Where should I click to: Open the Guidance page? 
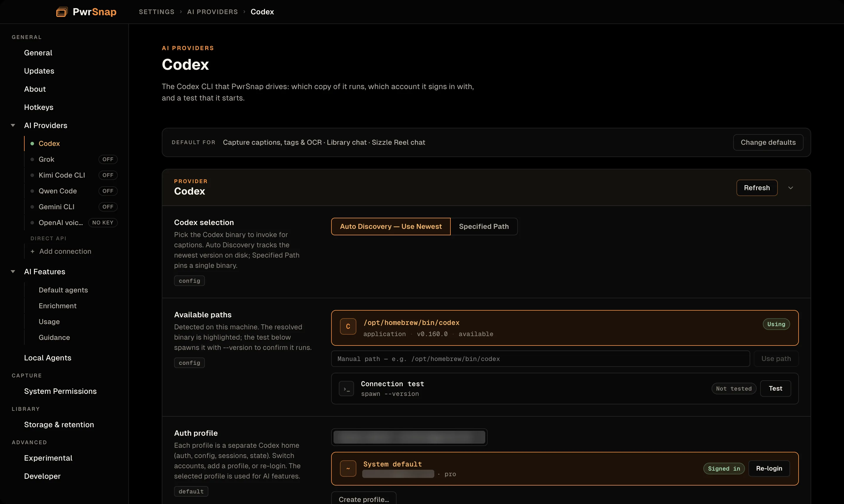(54, 338)
